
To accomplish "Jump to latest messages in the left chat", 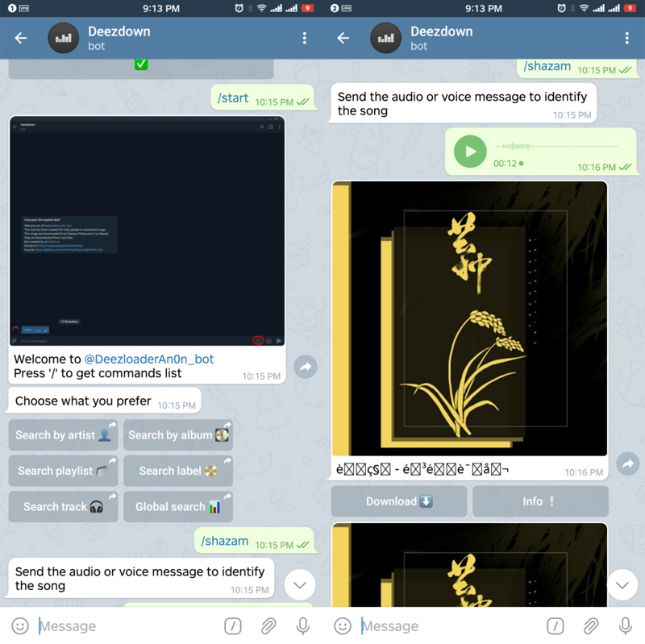I will pos(299,585).
